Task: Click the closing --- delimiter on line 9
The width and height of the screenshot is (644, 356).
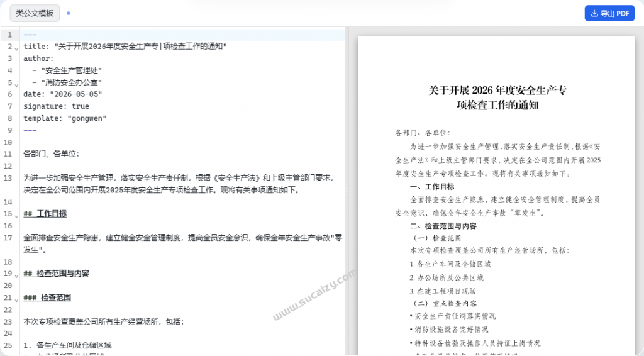Action: click(30, 130)
